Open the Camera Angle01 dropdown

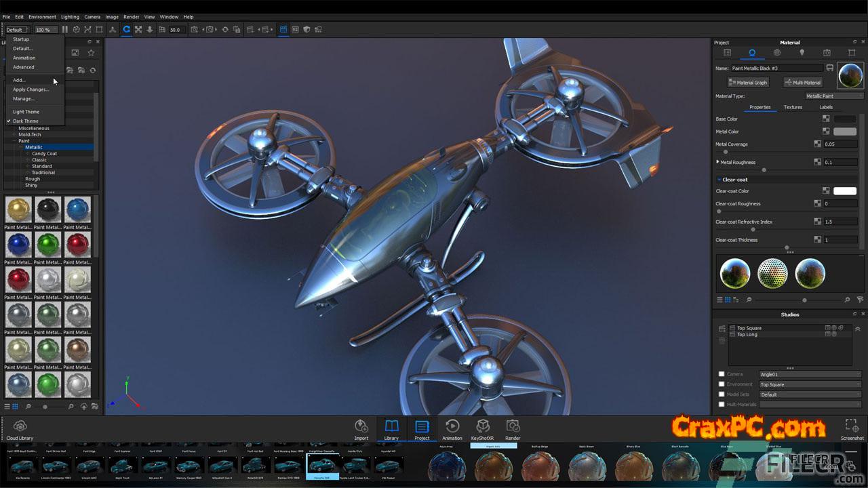point(810,374)
